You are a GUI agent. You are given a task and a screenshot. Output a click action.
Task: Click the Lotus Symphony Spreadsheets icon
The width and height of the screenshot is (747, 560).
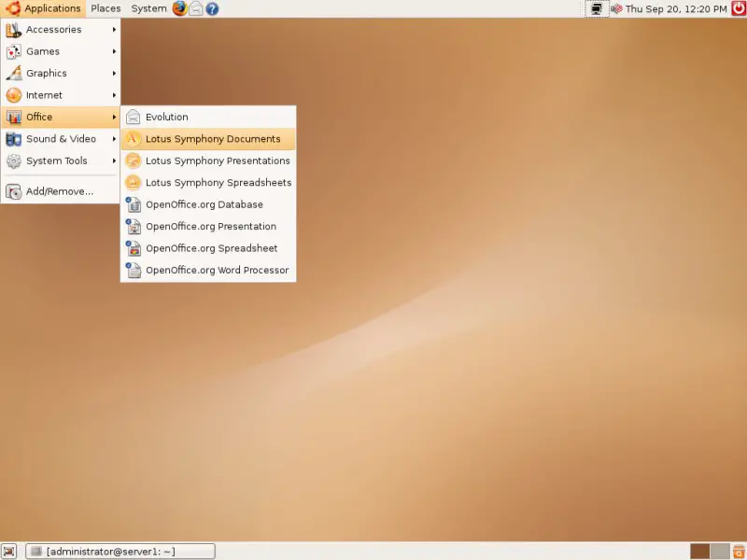click(134, 183)
